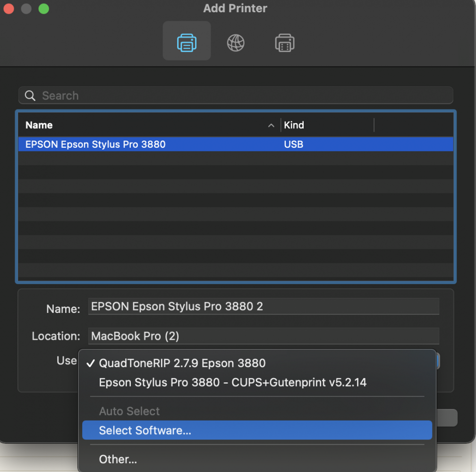476x472 pixels.
Task: Select EPSON Epson Stylus Pro 3880 row
Action: [x=236, y=144]
